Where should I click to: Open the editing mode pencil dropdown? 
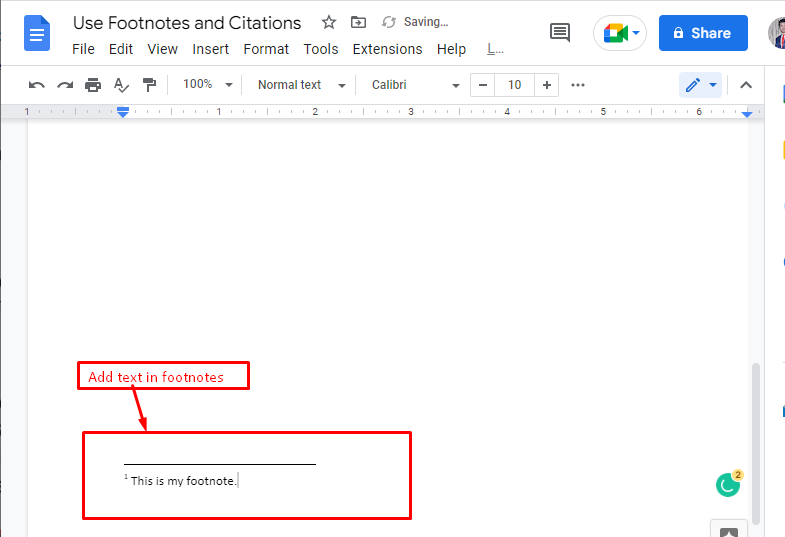tap(701, 85)
